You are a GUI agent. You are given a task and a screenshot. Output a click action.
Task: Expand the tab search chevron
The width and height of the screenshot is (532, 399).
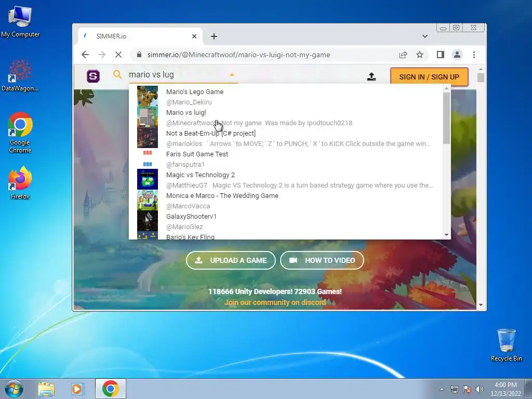pos(425,36)
